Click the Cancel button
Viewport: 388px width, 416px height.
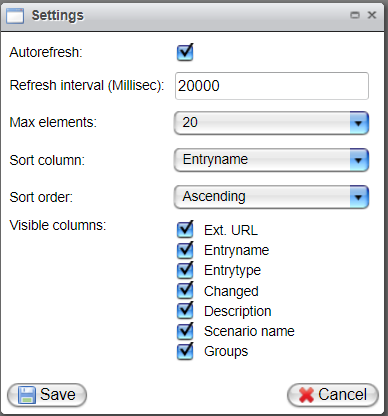pos(333,395)
